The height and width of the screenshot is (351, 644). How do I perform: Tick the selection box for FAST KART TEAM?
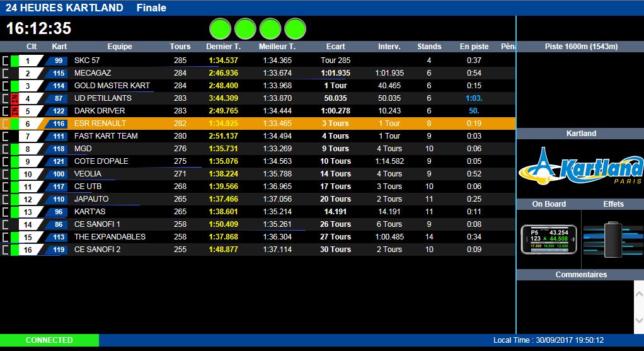pos(5,136)
